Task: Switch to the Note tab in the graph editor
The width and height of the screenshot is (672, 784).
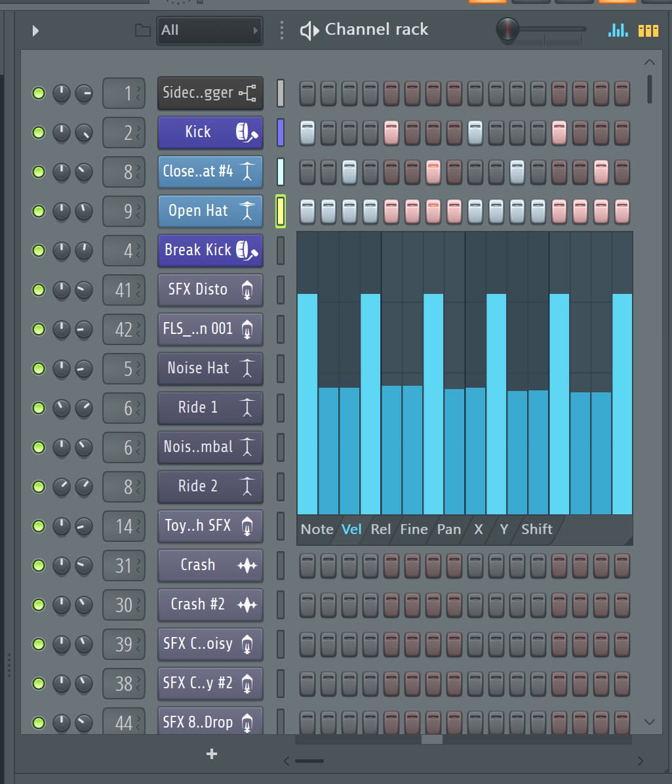Action: (317, 529)
